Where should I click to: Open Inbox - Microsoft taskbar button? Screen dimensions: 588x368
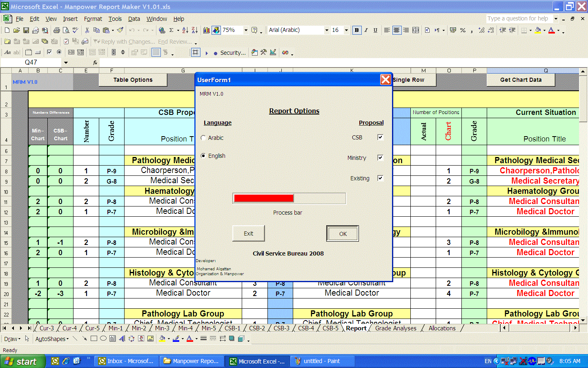pyautogui.click(x=126, y=361)
